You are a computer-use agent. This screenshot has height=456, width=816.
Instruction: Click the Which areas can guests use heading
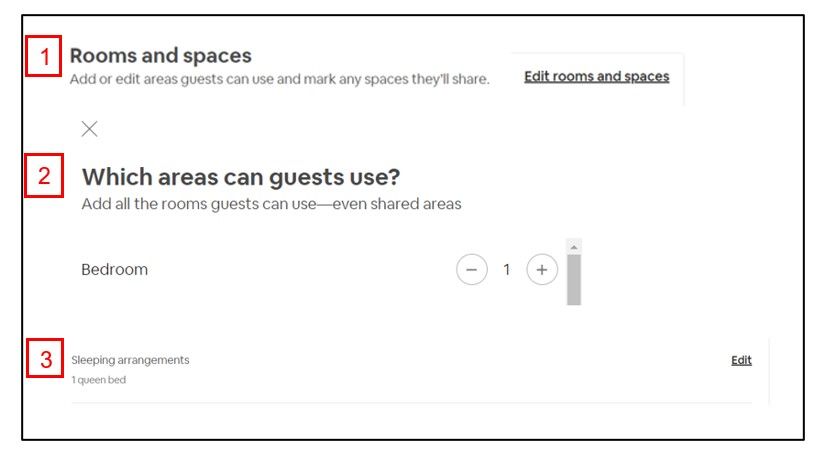pyautogui.click(x=240, y=178)
